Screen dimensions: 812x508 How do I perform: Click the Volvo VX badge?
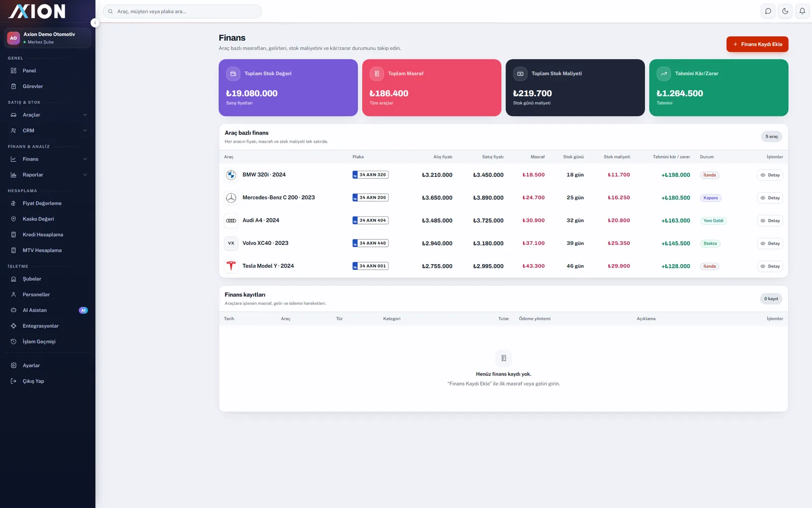point(231,243)
